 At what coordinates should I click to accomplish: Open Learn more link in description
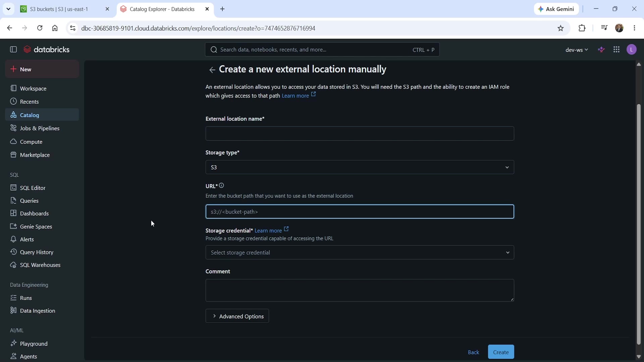(x=299, y=96)
